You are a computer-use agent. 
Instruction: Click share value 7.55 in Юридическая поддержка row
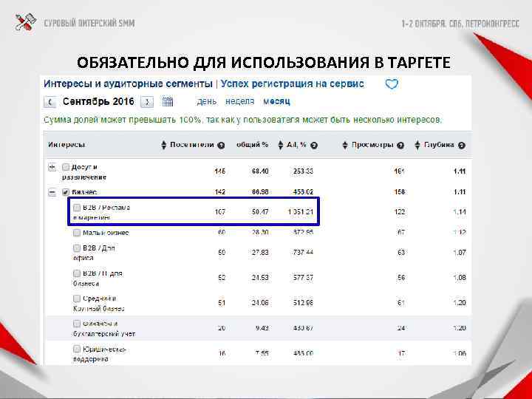click(x=262, y=353)
